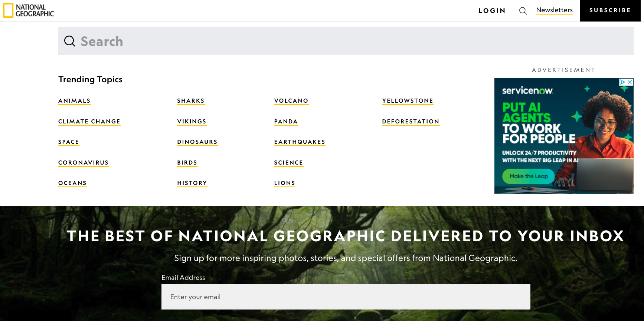This screenshot has width=644, height=321.
Task: Click the SUBSCRIBE button
Action: pyautogui.click(x=610, y=11)
